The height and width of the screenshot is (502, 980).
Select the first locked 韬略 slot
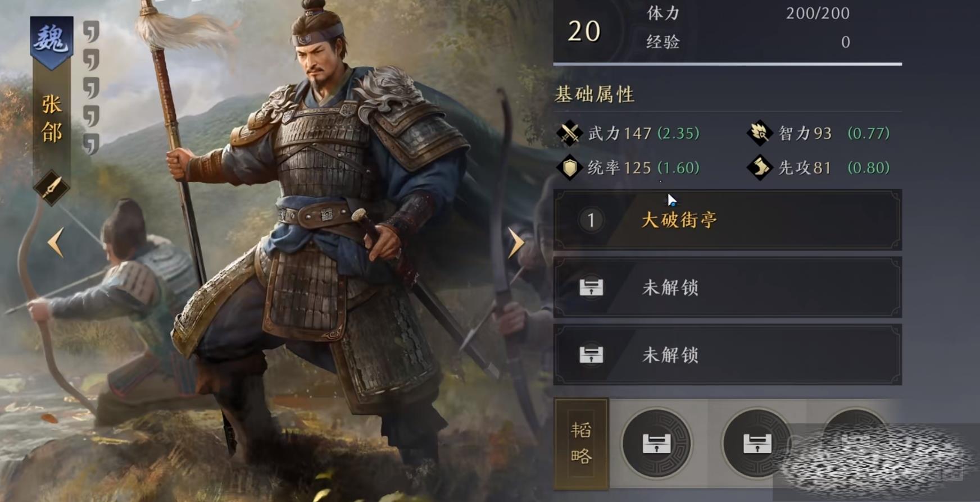tap(656, 444)
